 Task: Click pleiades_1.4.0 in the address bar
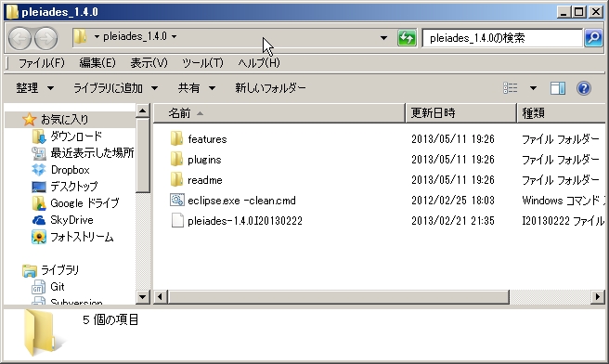click(x=135, y=36)
